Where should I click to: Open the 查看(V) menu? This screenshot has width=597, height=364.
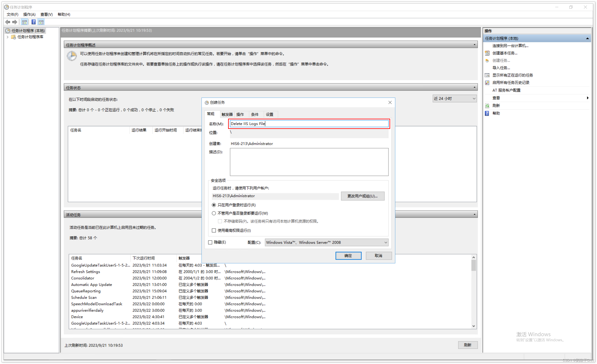[46, 14]
